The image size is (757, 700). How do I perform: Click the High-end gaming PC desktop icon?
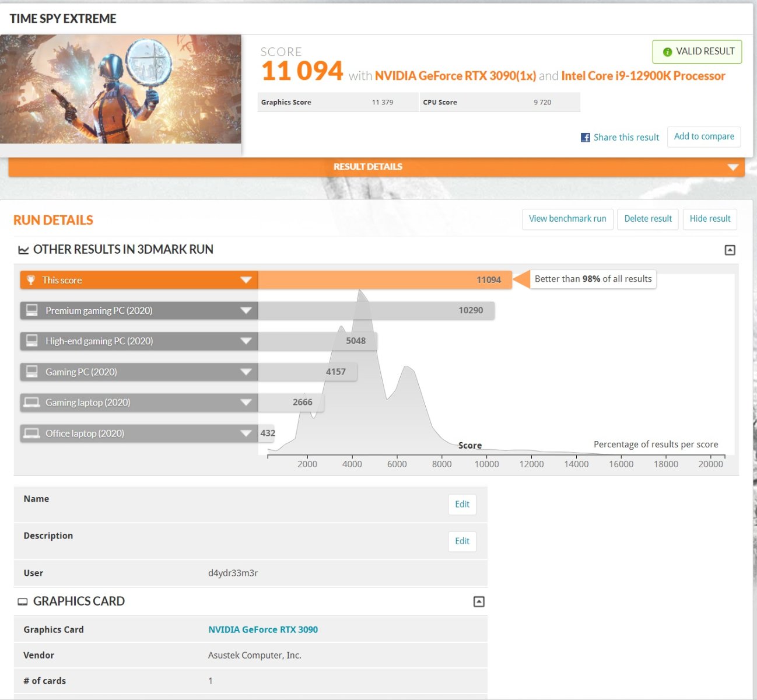pyautogui.click(x=32, y=341)
